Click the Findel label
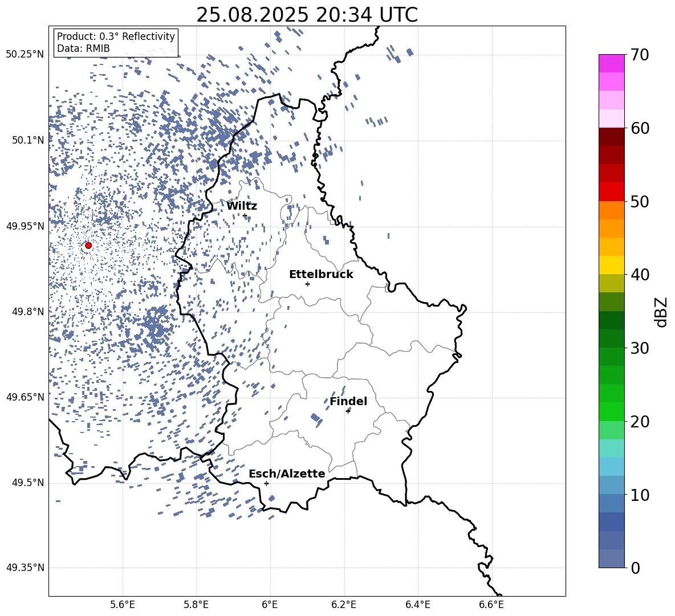This screenshot has width=675, height=616. (x=348, y=401)
